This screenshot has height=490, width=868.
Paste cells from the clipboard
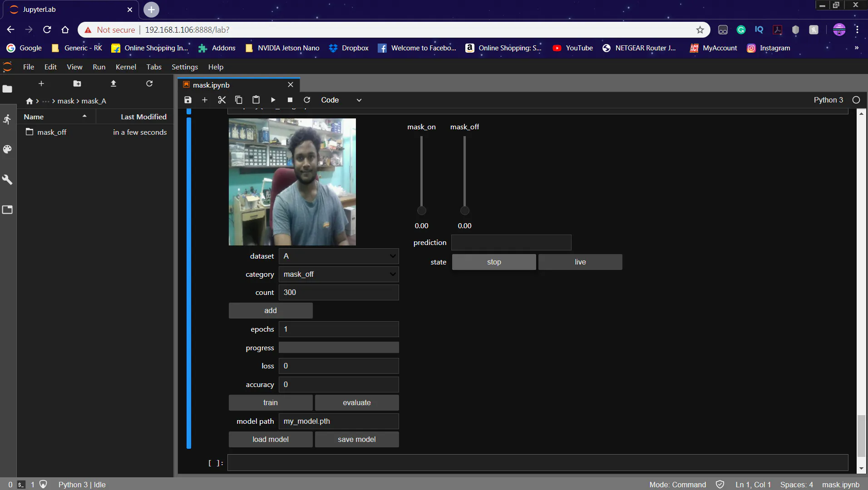pyautogui.click(x=256, y=100)
